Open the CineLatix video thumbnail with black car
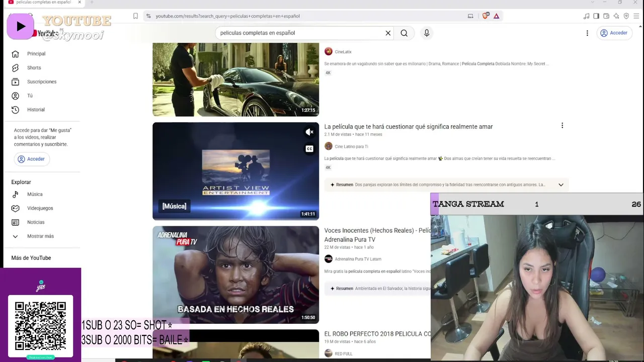This screenshot has height=362, width=644. [x=235, y=79]
